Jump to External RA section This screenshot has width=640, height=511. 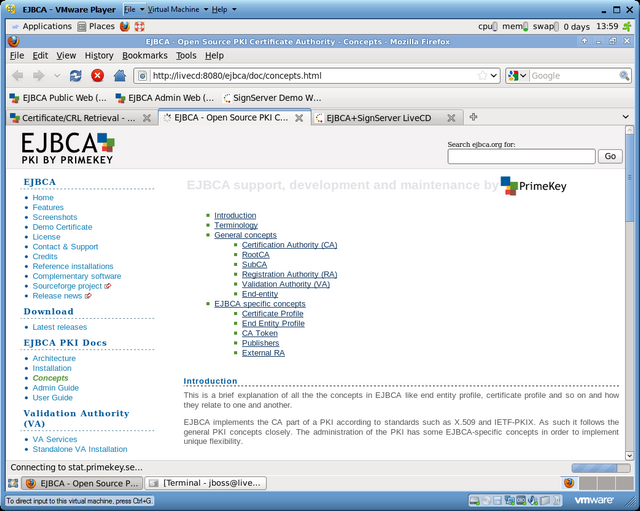[x=263, y=353]
